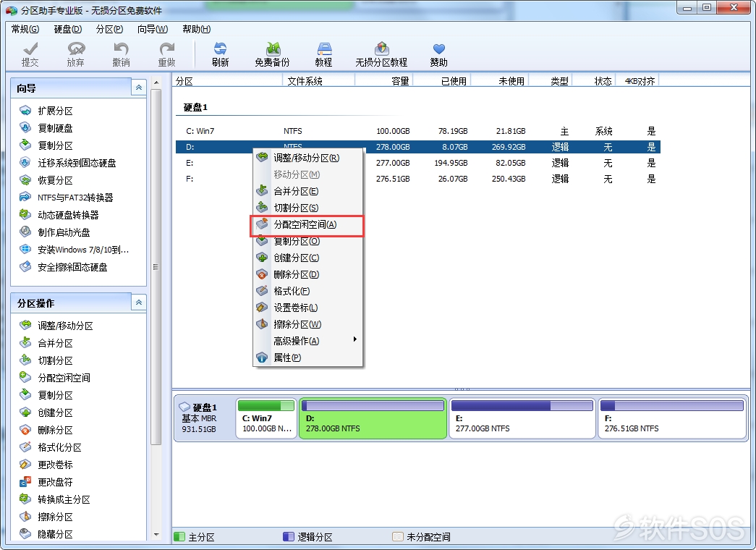756x550 pixels.
Task: Open the 硬盘(D) menu
Action: pyautogui.click(x=68, y=30)
